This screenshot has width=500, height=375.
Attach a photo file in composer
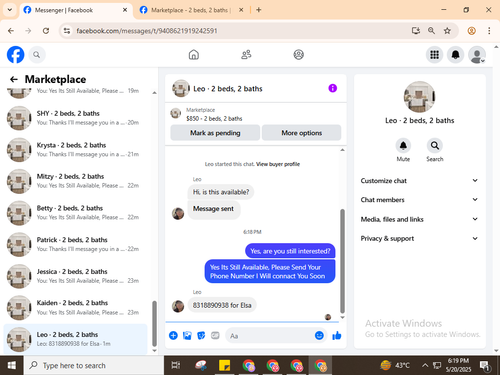pos(187,335)
